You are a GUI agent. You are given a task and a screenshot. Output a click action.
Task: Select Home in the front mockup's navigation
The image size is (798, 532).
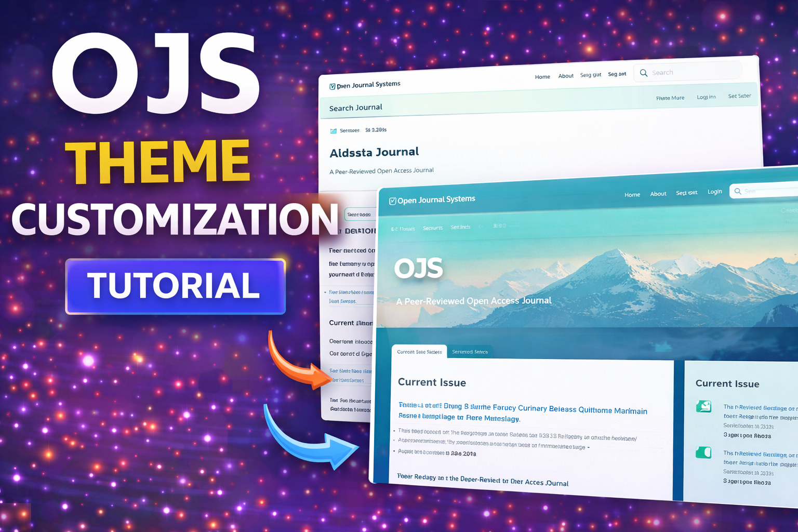[x=632, y=194]
